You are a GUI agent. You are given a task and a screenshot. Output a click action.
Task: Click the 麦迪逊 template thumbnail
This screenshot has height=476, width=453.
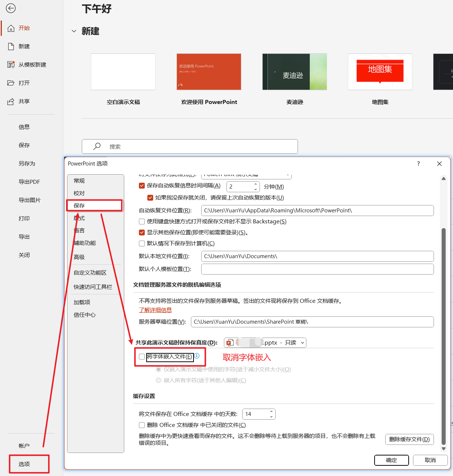(294, 72)
